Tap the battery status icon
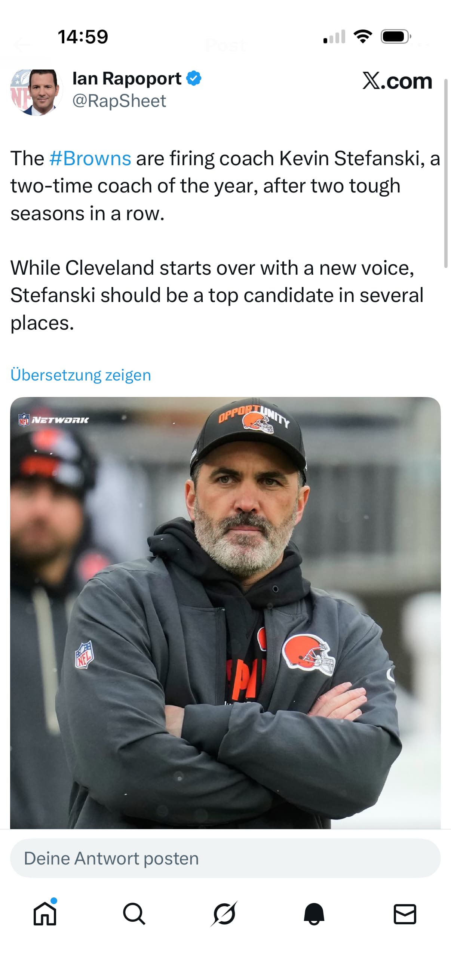Viewport: 451px width, 980px height. 395,37
